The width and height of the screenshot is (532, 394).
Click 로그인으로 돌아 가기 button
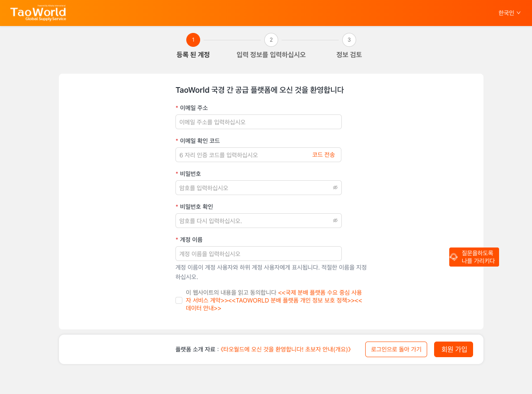click(396, 349)
